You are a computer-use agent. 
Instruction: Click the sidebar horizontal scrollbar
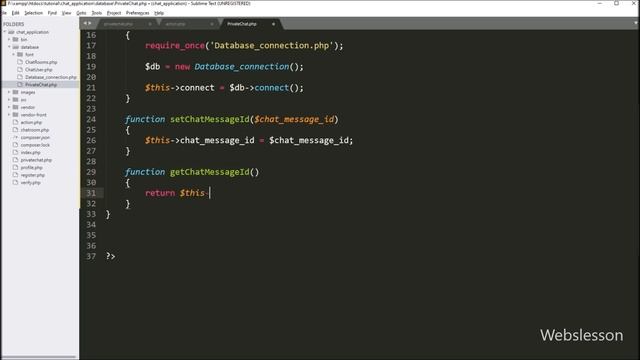pos(39,357)
